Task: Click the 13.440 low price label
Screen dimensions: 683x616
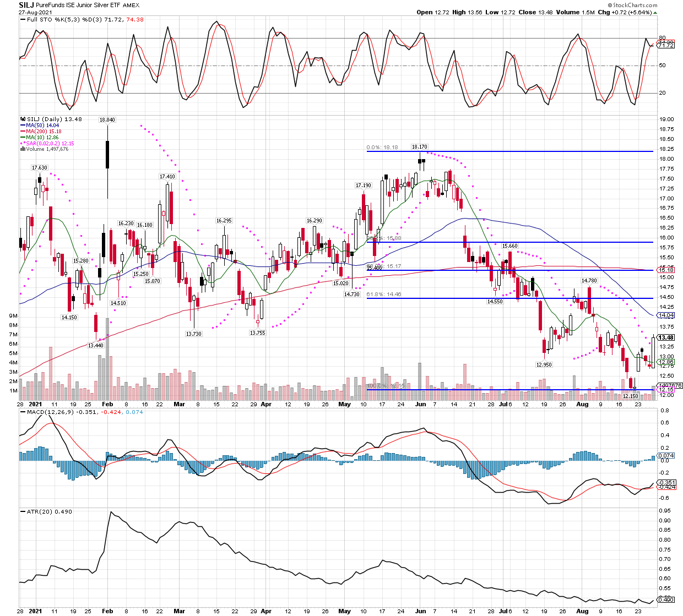Action: tap(96, 345)
